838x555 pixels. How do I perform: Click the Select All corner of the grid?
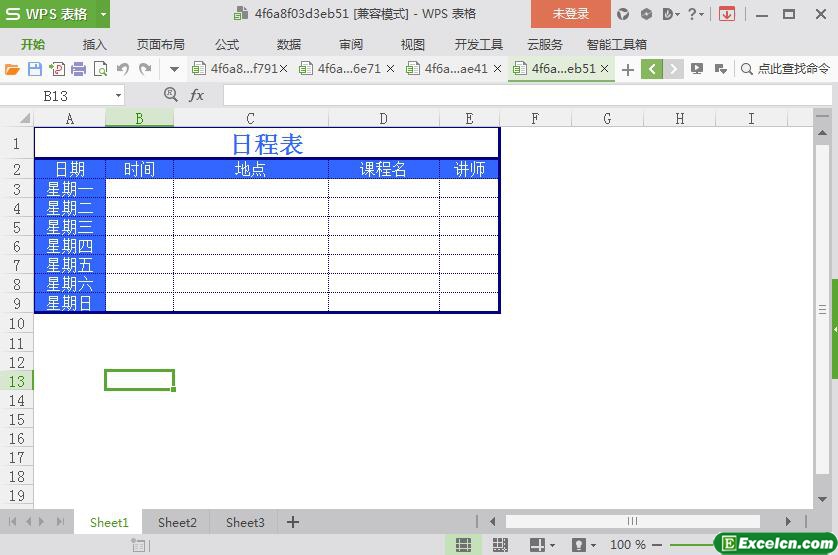(24, 118)
